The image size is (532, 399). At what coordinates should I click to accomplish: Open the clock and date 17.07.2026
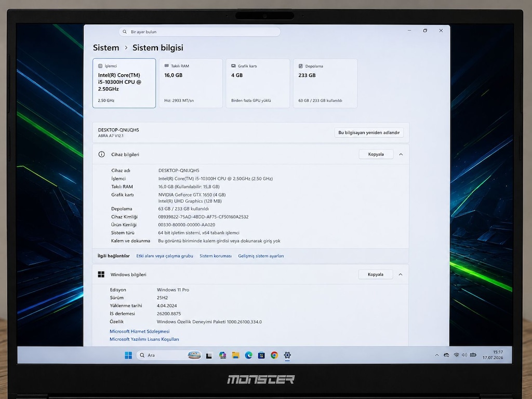pos(493,355)
